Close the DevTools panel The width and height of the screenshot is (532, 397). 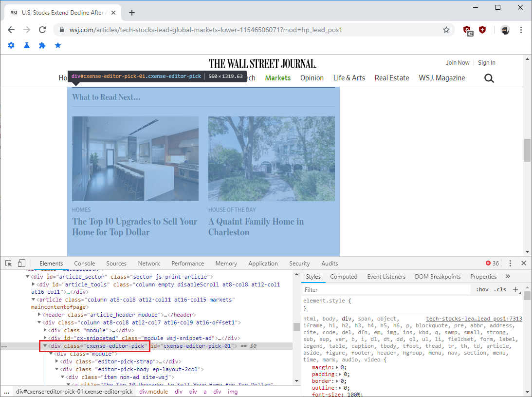(x=524, y=263)
